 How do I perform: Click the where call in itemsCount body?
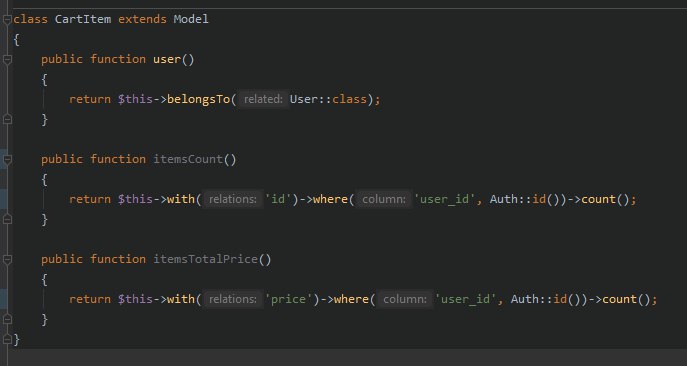331,199
